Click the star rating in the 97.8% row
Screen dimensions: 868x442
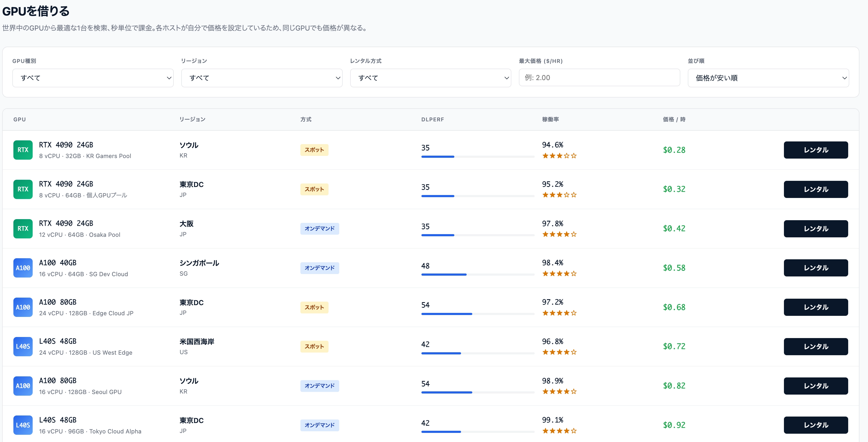pyautogui.click(x=559, y=234)
